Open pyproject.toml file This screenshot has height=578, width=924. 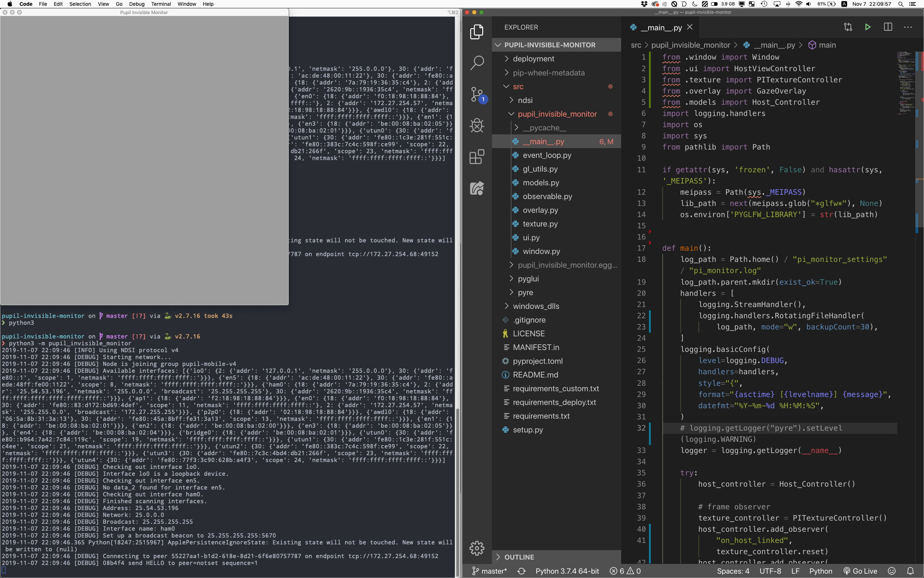(556, 361)
